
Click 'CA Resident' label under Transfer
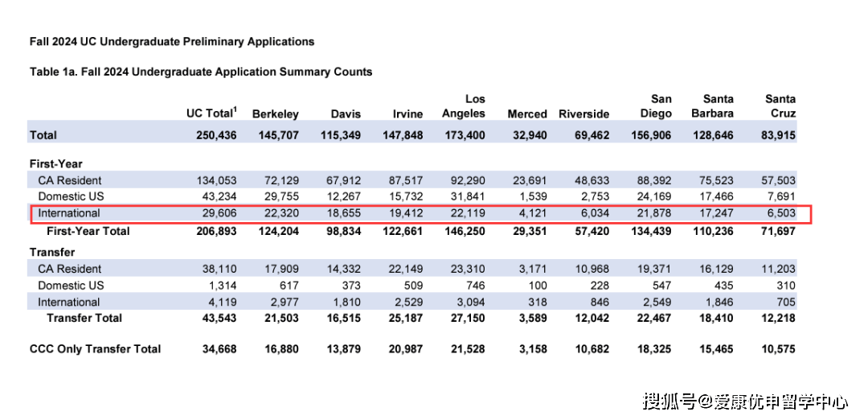(70, 269)
